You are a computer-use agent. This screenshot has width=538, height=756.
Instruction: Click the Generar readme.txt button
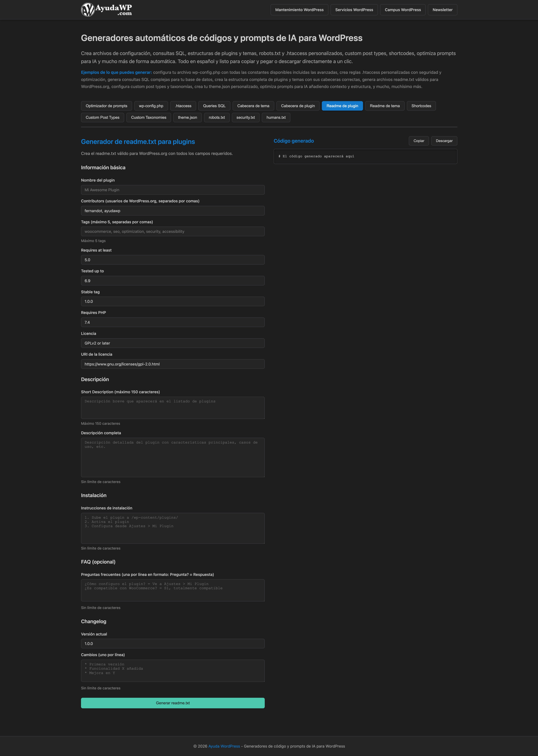[173, 703]
